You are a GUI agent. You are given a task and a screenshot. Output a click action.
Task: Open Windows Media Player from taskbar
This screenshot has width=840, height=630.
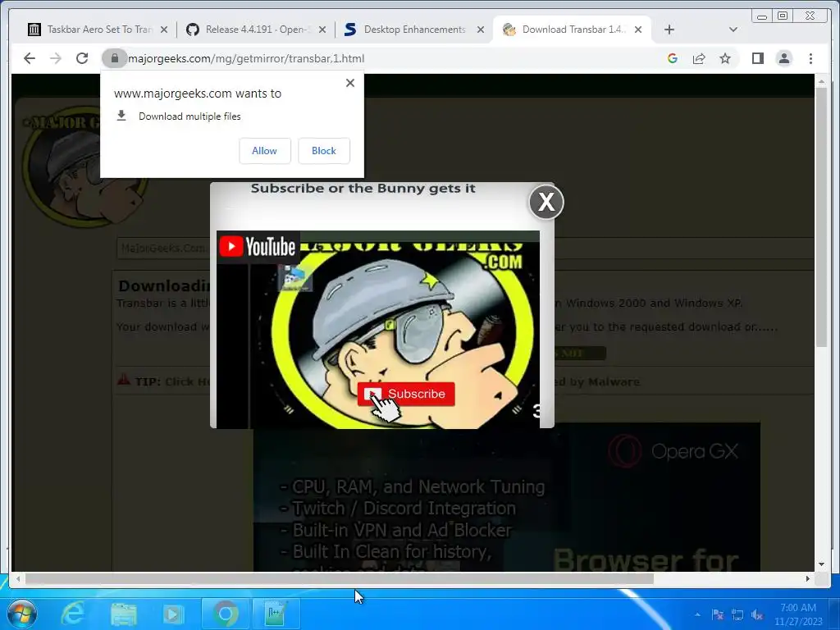click(x=173, y=614)
